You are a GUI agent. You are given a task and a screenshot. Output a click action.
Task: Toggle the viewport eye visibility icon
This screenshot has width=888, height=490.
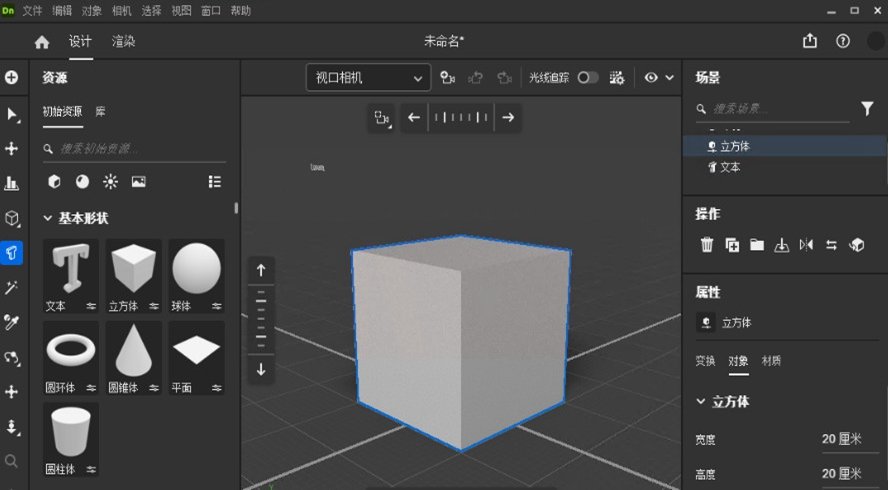(x=651, y=78)
